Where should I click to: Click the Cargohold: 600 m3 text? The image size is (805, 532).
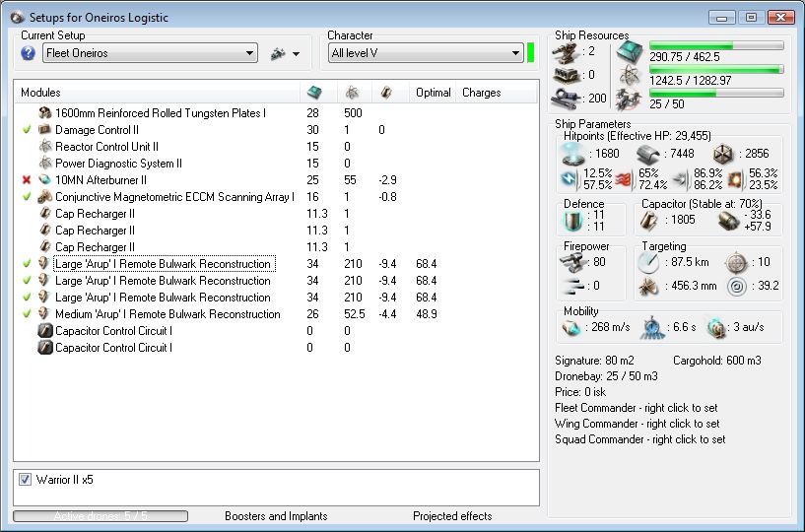point(717,361)
